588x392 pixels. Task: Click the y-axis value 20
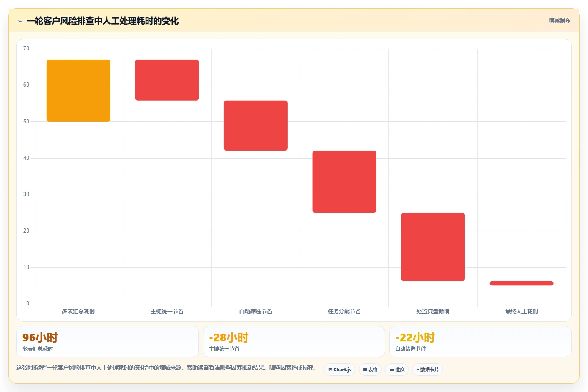point(26,231)
